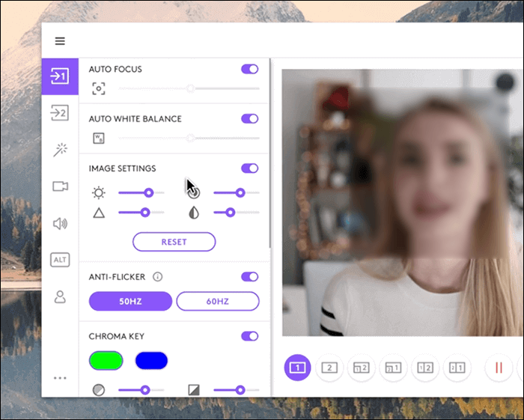Screen dimensions: 524x420
Task: Select the Source 1 sidebar tab
Action: click(x=60, y=76)
